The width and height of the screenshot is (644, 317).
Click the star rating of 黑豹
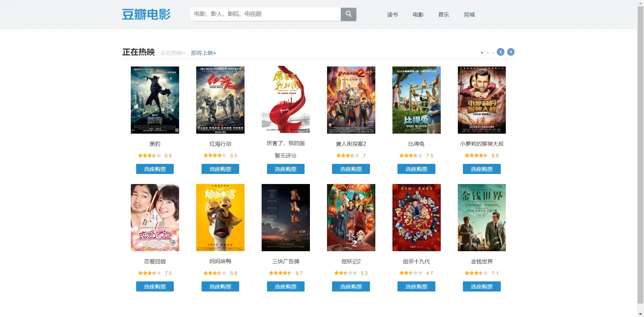[150, 155]
